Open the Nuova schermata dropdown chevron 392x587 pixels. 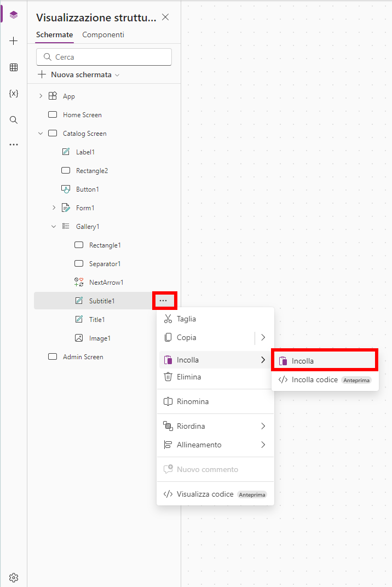pos(117,75)
